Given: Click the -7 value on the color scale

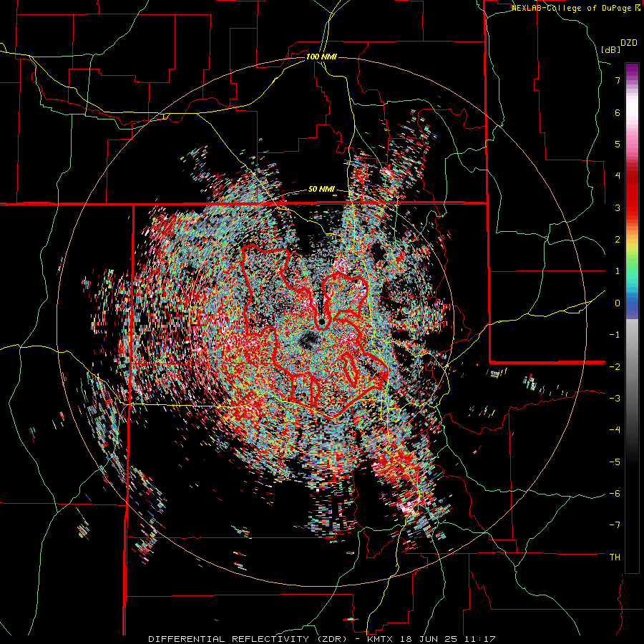Looking at the screenshot, I should tap(615, 525).
